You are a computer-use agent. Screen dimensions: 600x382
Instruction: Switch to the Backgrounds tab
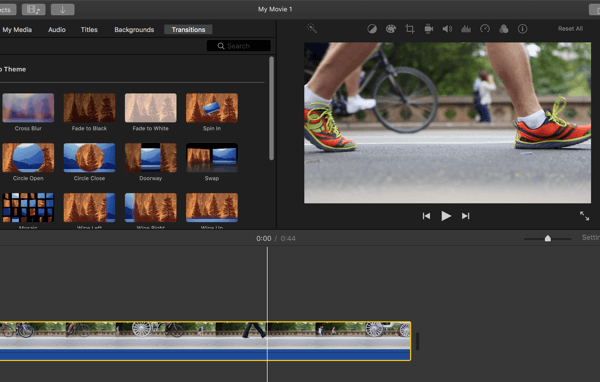pyautogui.click(x=134, y=29)
